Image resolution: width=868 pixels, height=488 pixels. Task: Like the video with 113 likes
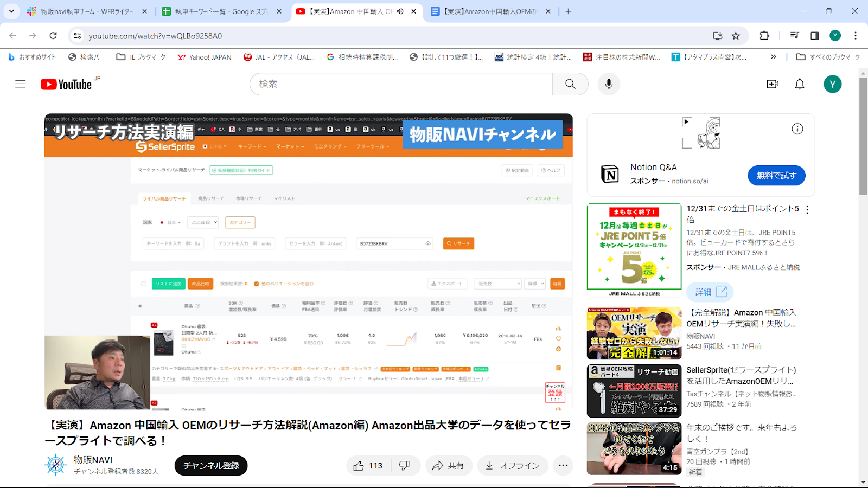click(x=368, y=466)
